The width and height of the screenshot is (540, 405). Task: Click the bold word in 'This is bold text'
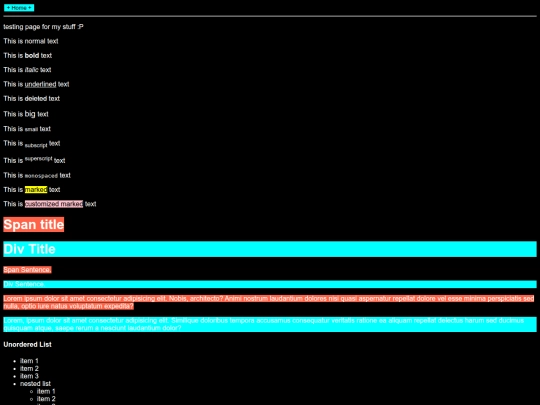click(32, 55)
